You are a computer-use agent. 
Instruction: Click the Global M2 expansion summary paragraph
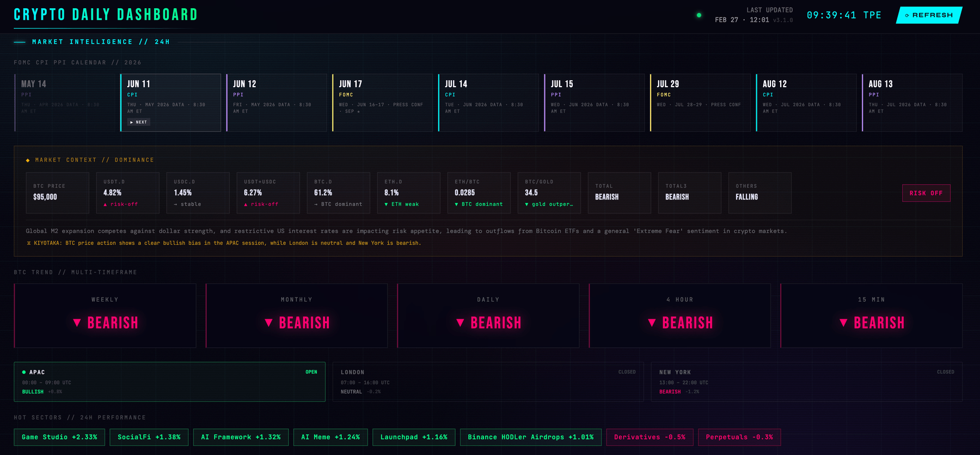click(406, 231)
